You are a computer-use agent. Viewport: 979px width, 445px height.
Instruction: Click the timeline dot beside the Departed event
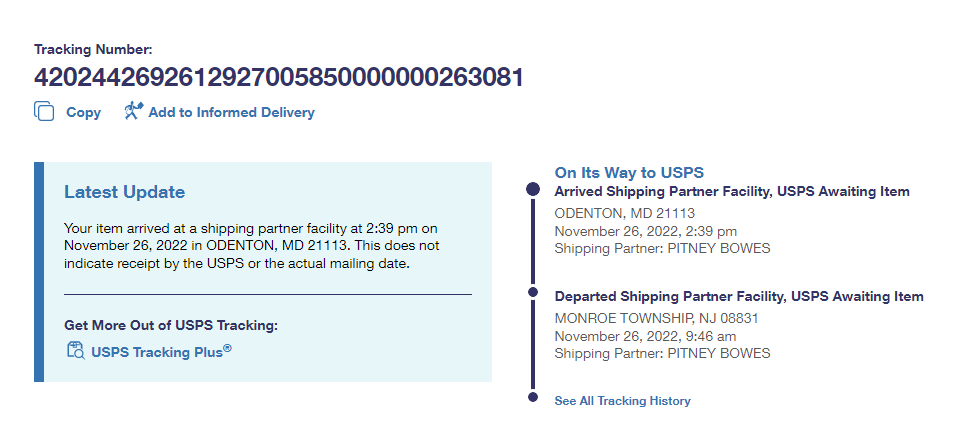[533, 295]
